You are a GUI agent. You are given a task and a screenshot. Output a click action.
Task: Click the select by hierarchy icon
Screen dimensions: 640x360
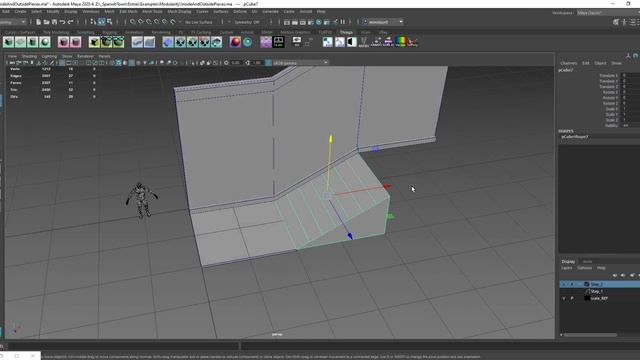93,22
